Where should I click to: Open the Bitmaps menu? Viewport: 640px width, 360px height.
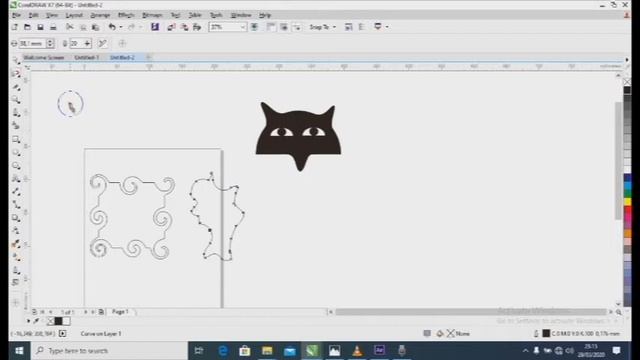point(152,15)
